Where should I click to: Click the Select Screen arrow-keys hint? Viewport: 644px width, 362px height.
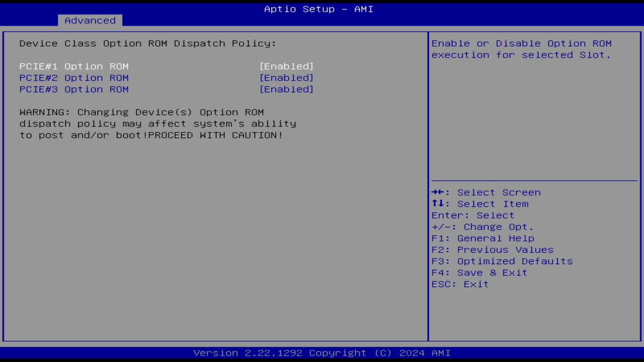coord(486,193)
